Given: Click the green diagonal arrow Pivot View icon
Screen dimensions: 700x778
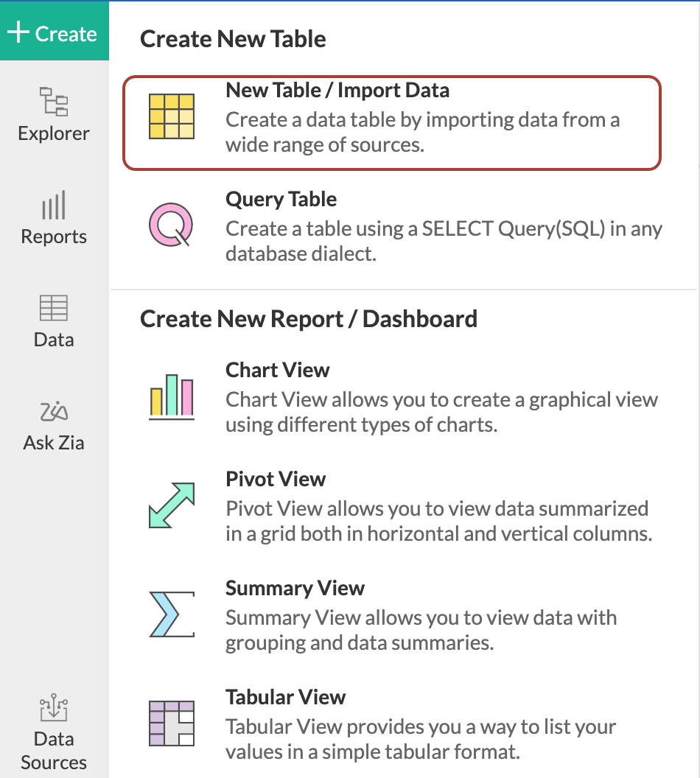Looking at the screenshot, I should tap(174, 505).
